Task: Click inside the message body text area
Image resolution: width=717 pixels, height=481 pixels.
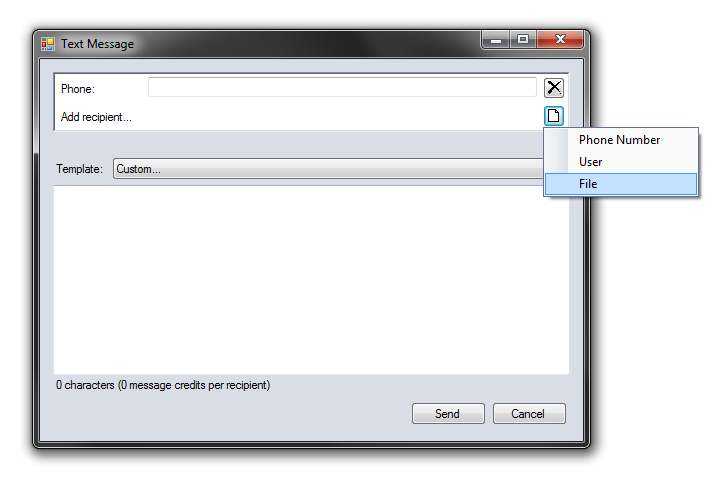Action: coord(311,280)
